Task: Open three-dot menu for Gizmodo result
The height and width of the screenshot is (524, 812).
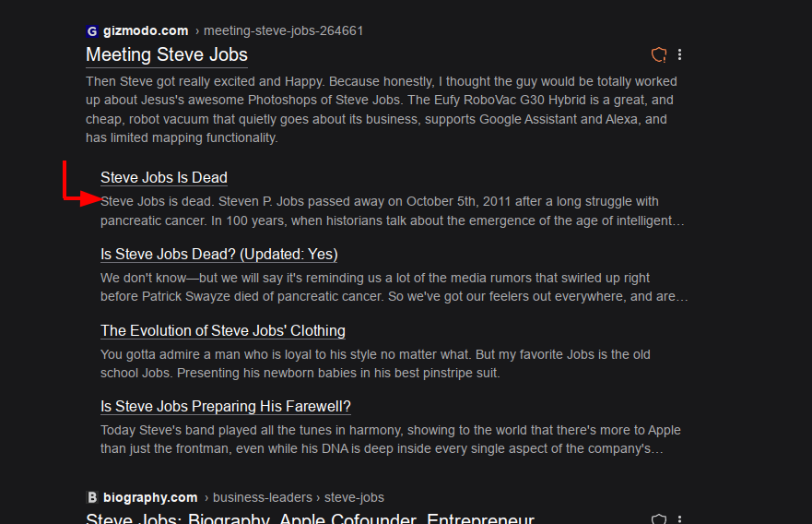Action: (x=680, y=54)
